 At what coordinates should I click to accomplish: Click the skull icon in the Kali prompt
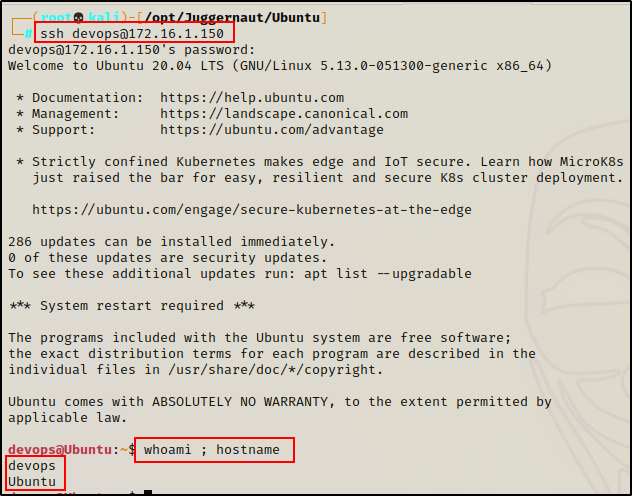pos(79,17)
